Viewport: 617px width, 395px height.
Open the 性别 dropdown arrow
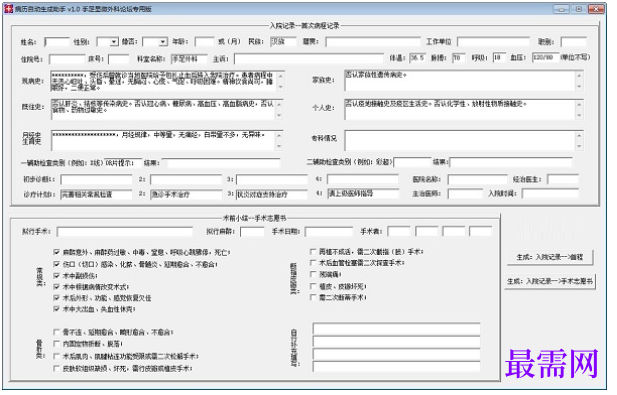(x=114, y=42)
